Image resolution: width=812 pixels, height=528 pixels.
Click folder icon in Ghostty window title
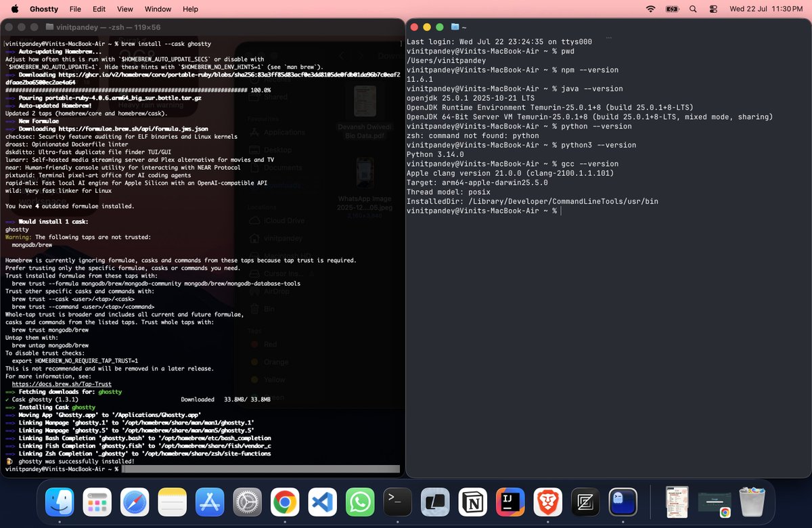[455, 27]
